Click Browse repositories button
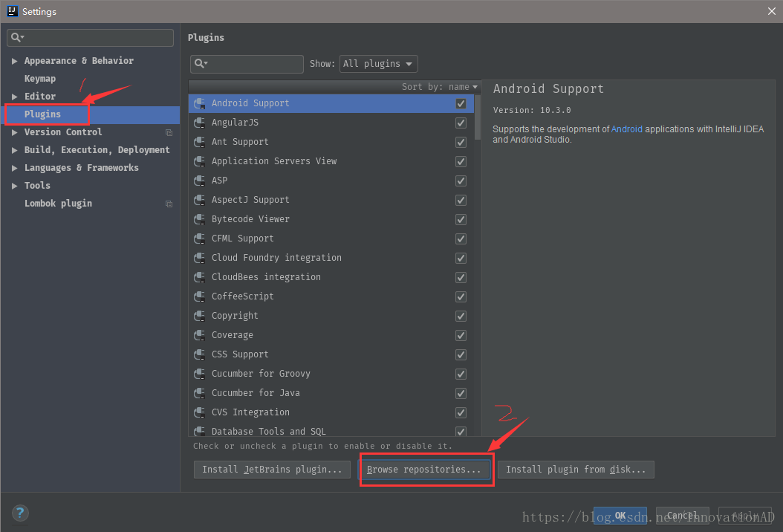This screenshot has width=783, height=532. coord(424,469)
